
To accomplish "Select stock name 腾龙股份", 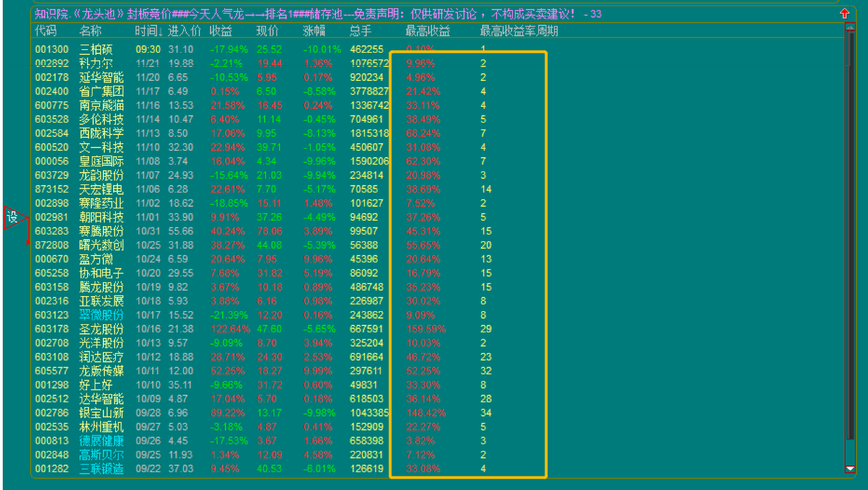I will pyautogui.click(x=101, y=287).
